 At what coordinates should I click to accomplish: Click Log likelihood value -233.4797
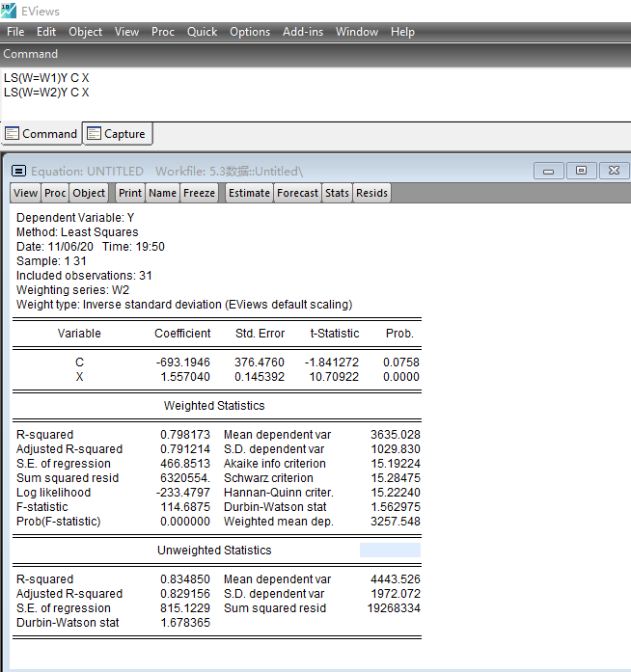pyautogui.click(x=183, y=493)
